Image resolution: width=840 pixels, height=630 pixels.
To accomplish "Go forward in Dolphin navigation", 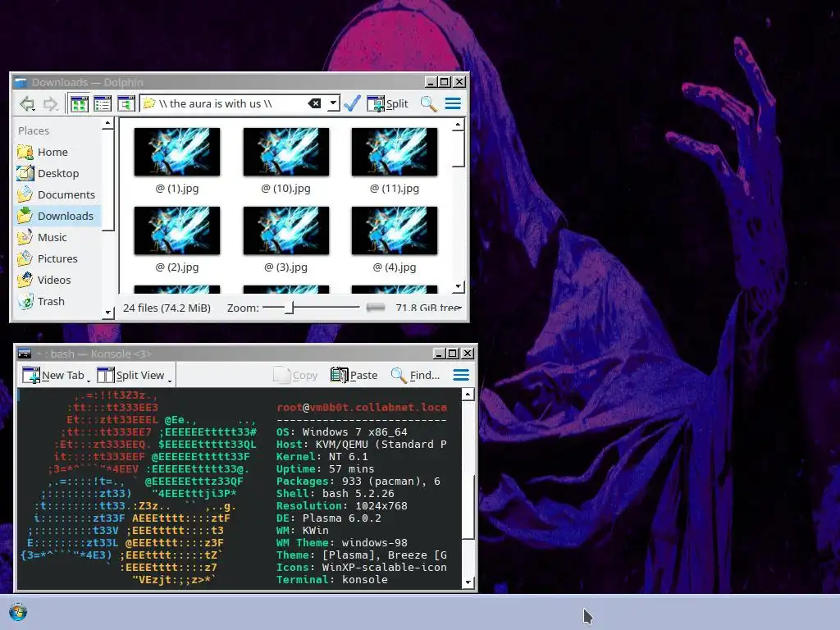I will click(51, 103).
